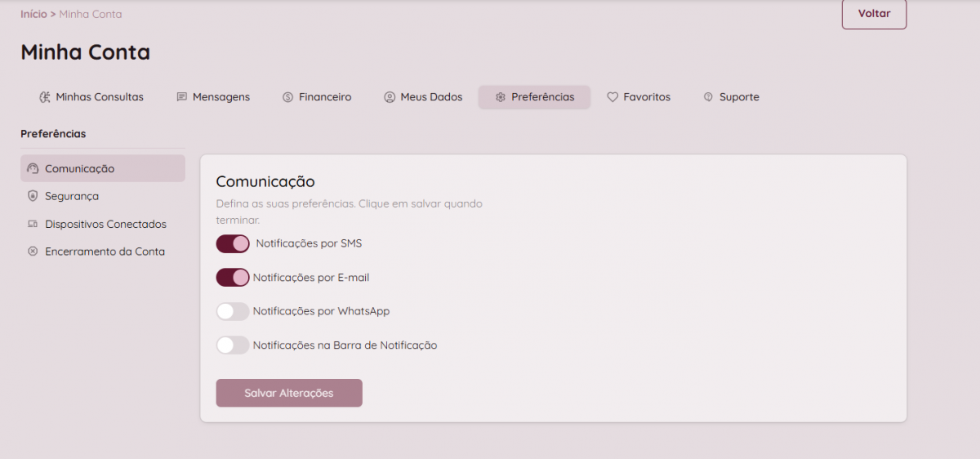
Task: Click the Dispositivos Conectados devices icon
Action: click(33, 224)
